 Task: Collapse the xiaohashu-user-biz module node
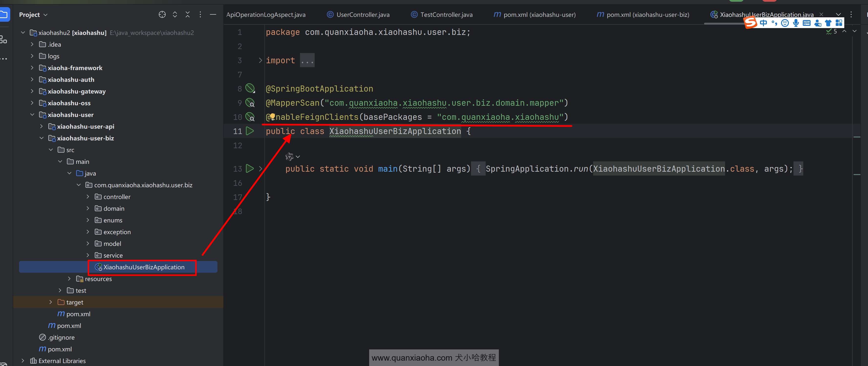[42, 138]
